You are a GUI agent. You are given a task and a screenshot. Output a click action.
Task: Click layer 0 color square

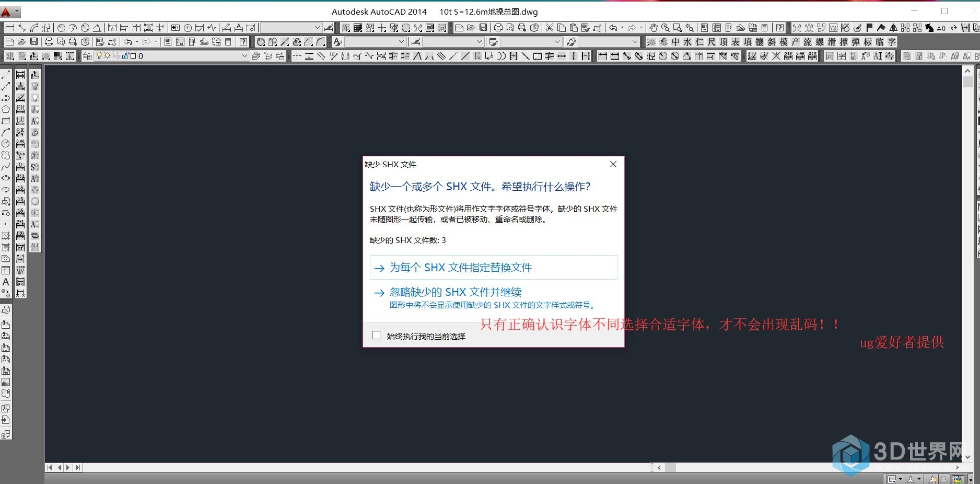133,56
